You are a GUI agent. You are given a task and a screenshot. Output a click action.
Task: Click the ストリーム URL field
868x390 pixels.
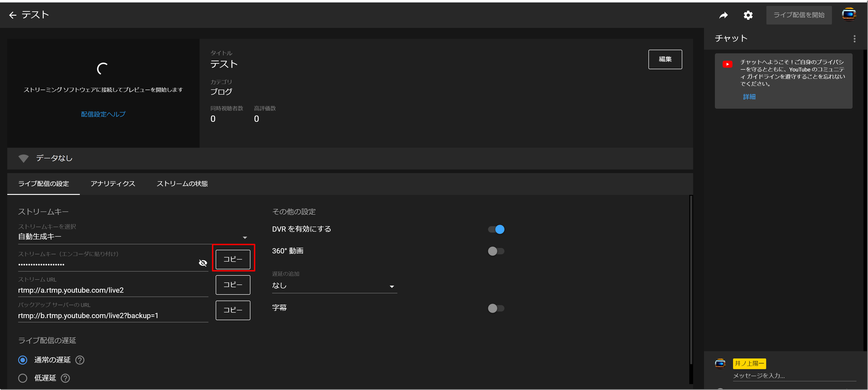pyautogui.click(x=113, y=290)
